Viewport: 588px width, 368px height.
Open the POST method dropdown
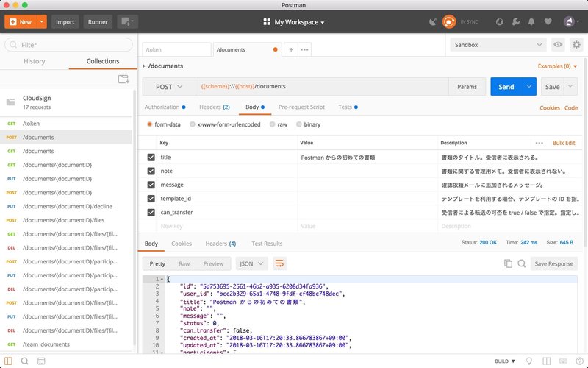coord(169,87)
